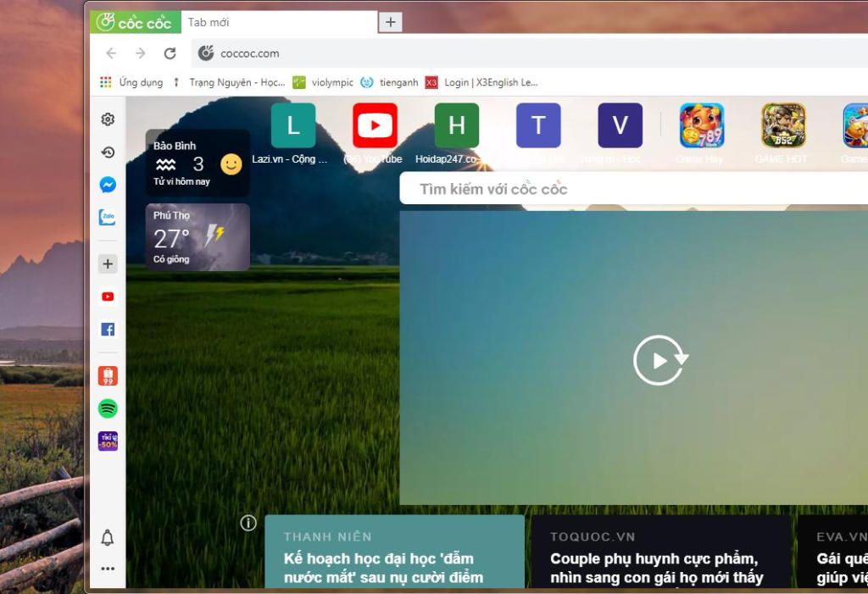
Task: Go forward to next page
Action: (141, 53)
